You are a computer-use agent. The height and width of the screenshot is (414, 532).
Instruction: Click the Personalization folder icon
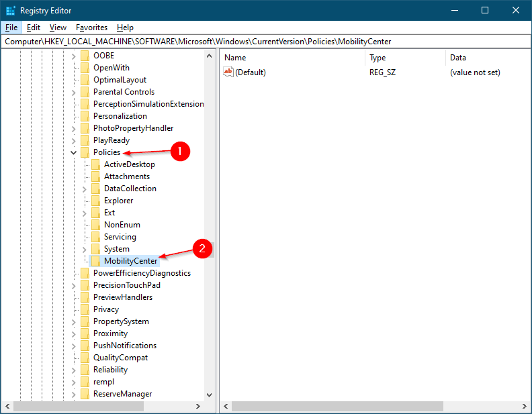click(85, 116)
